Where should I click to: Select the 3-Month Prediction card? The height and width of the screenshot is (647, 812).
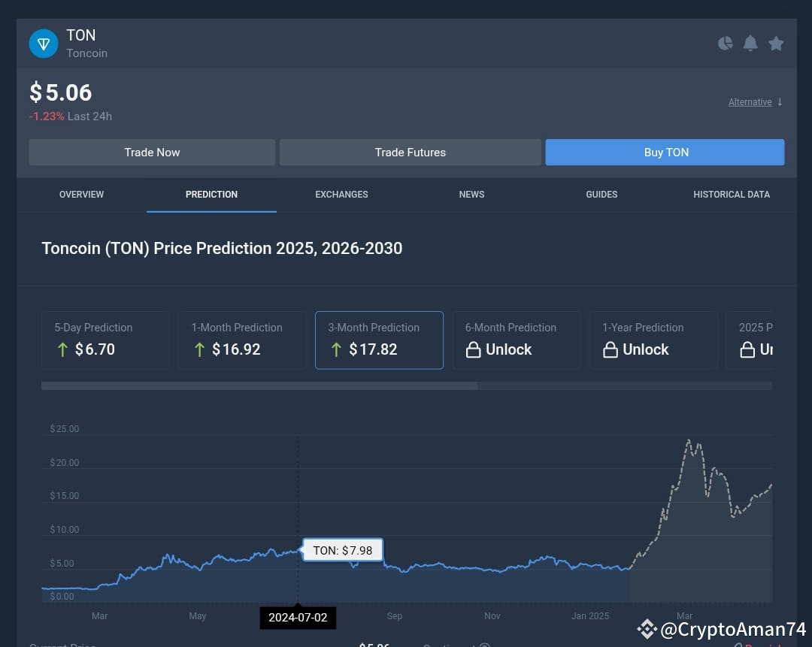point(379,340)
